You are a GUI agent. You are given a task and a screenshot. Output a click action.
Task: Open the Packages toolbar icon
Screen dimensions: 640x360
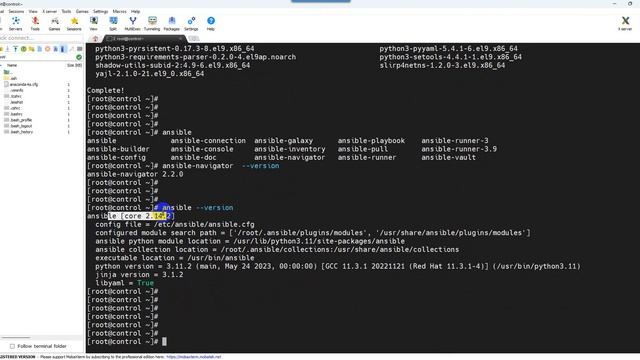171,23
